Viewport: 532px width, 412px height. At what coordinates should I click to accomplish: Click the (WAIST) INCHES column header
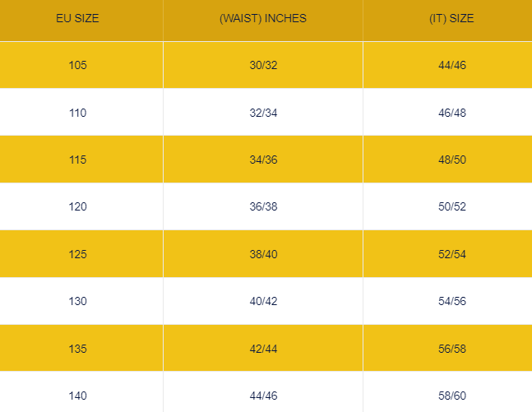point(263,18)
